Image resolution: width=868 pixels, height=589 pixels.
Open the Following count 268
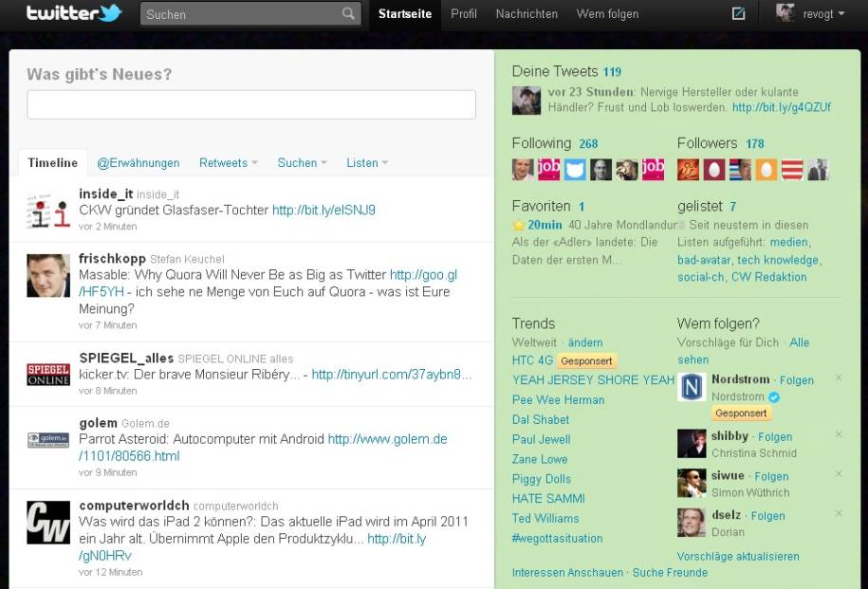coord(588,144)
